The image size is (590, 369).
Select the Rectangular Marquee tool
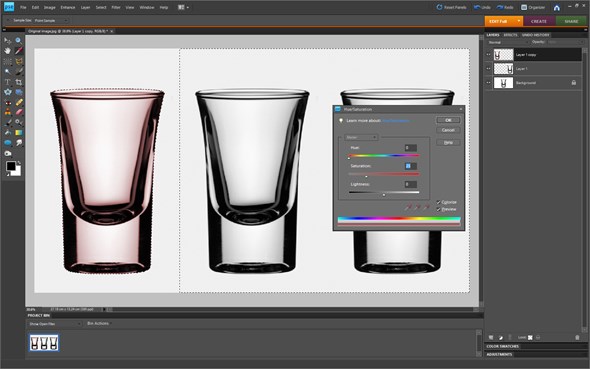(7, 61)
